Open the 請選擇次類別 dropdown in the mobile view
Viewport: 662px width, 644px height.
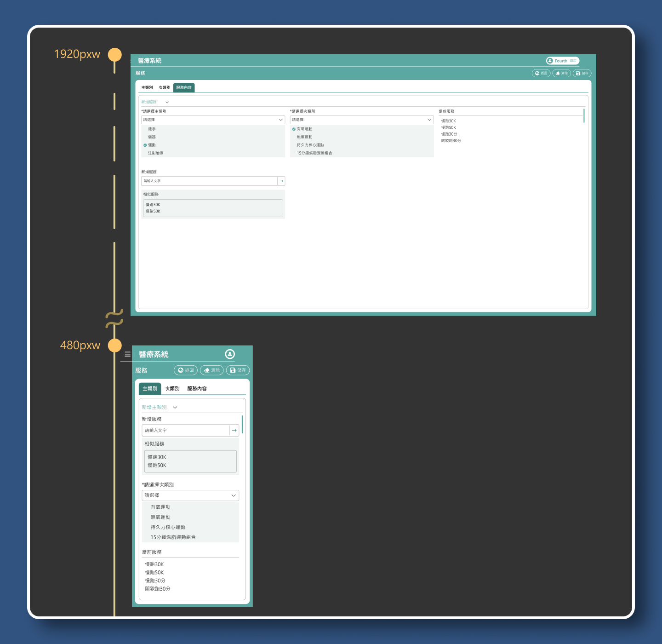(x=190, y=495)
